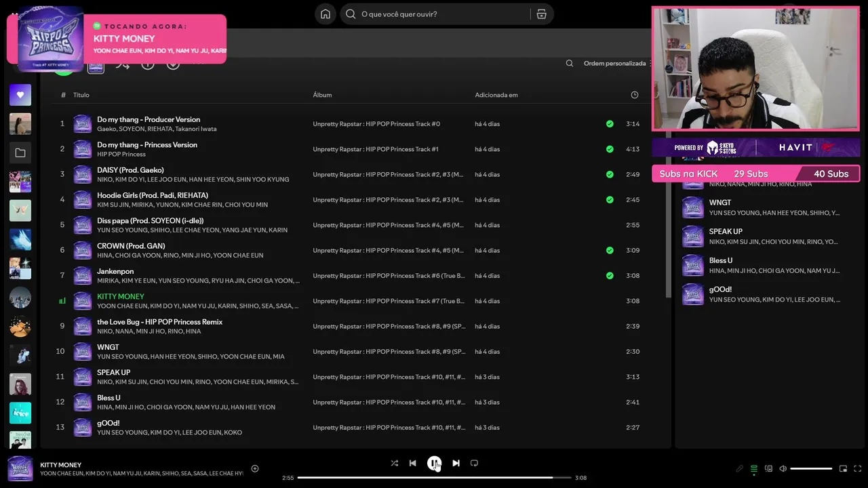This screenshot has width=868, height=488.
Task: Click the highlighted KITTY MONEY title in row 8
Action: coord(121,296)
